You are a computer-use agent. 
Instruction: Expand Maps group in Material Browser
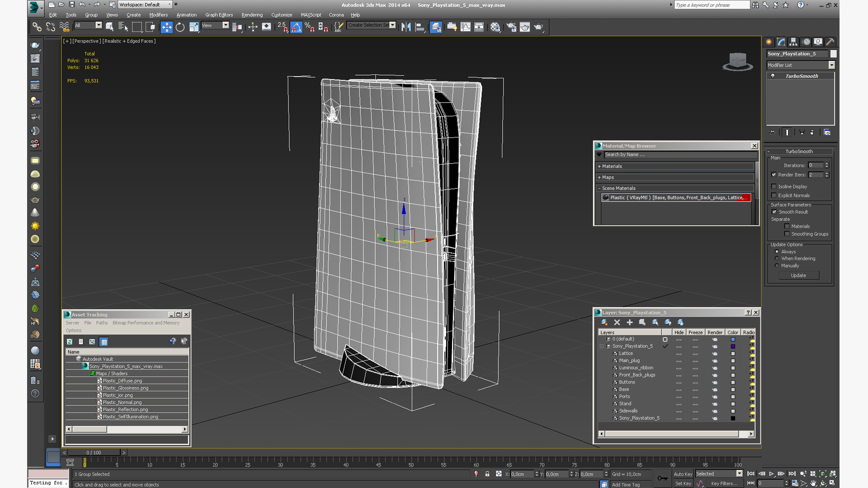[x=599, y=178]
